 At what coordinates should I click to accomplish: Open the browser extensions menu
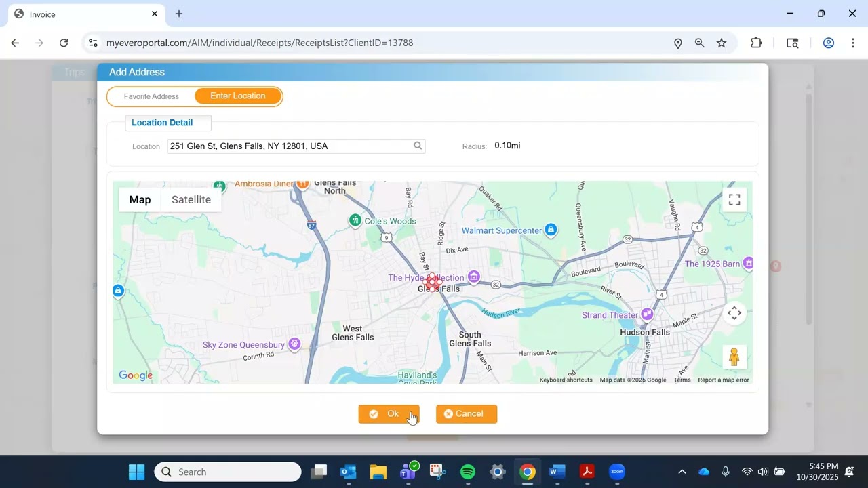(756, 43)
